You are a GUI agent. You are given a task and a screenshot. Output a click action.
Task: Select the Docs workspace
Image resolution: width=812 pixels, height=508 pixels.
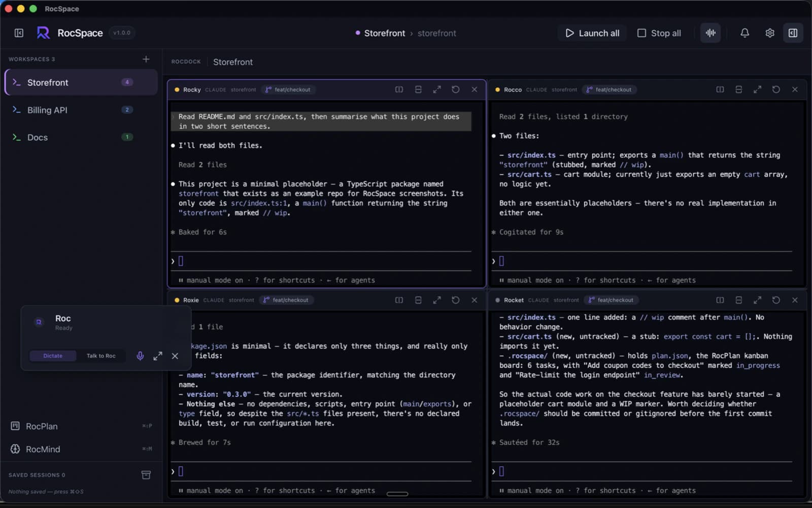coord(81,137)
